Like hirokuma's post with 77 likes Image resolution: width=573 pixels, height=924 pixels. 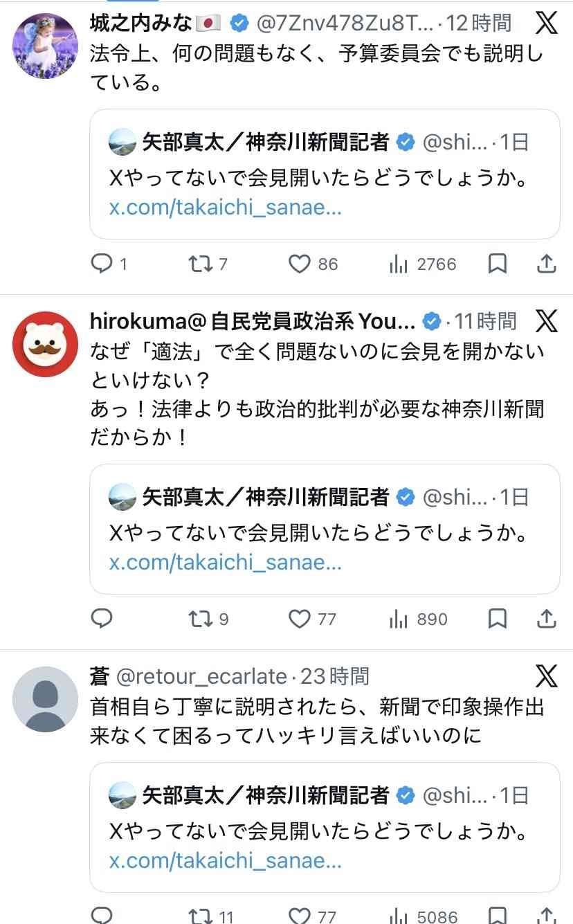pos(299,619)
